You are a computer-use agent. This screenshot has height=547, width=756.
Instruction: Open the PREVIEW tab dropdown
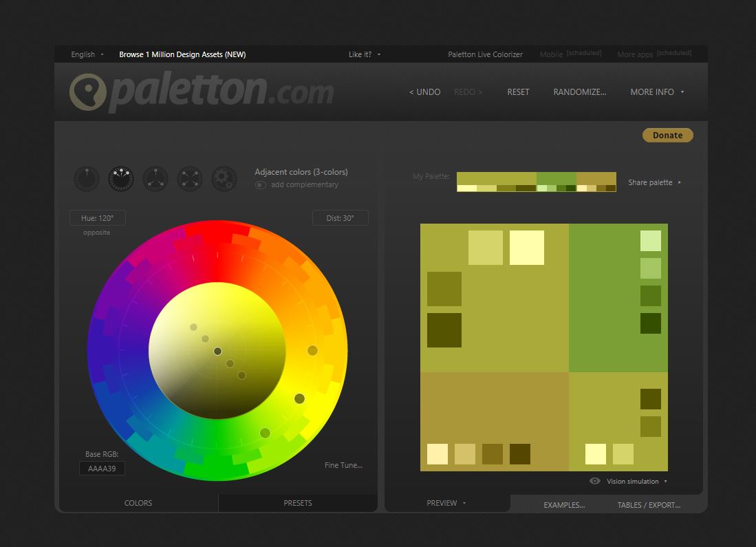point(446,503)
